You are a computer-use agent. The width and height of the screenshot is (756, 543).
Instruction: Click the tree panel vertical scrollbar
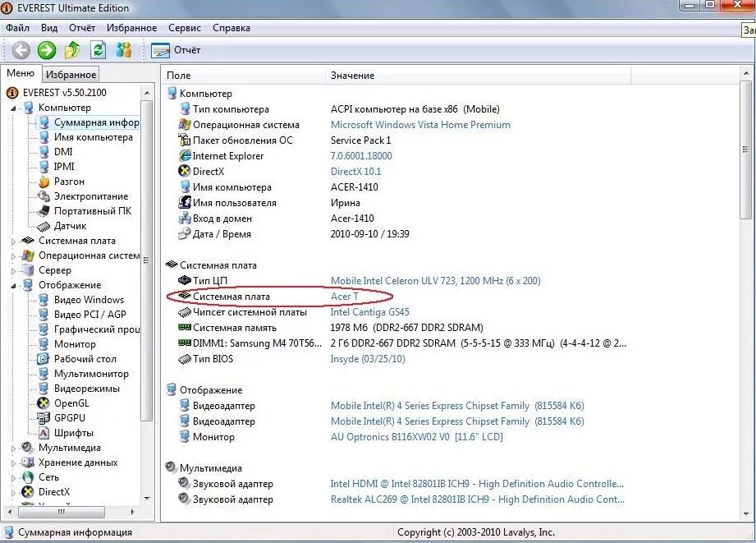point(147,294)
